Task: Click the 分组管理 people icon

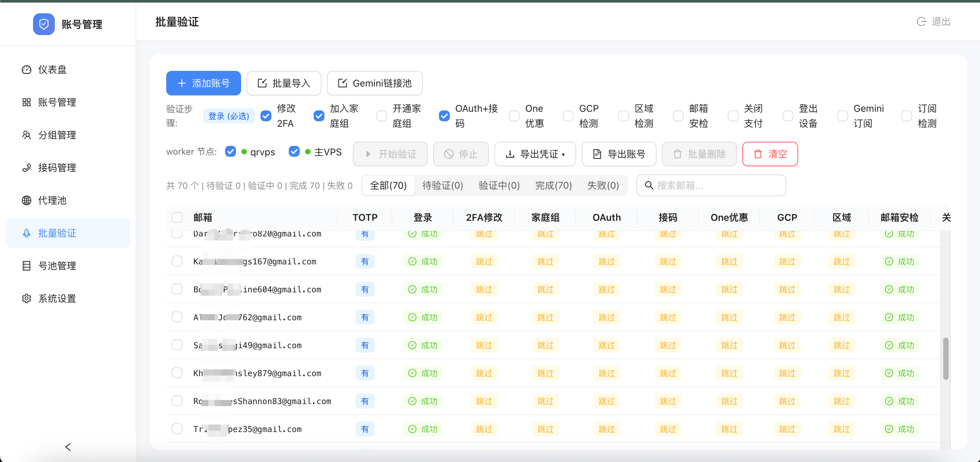Action: 27,135
